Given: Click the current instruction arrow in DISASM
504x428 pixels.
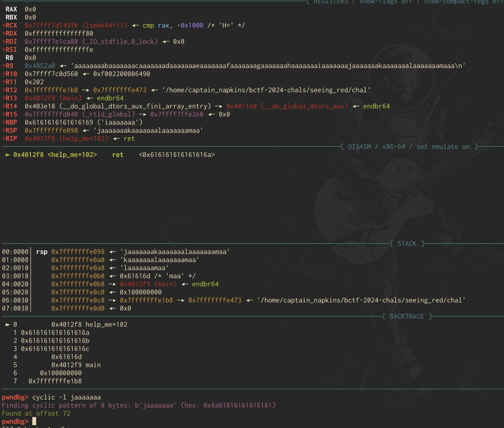Looking at the screenshot, I should click(8, 155).
